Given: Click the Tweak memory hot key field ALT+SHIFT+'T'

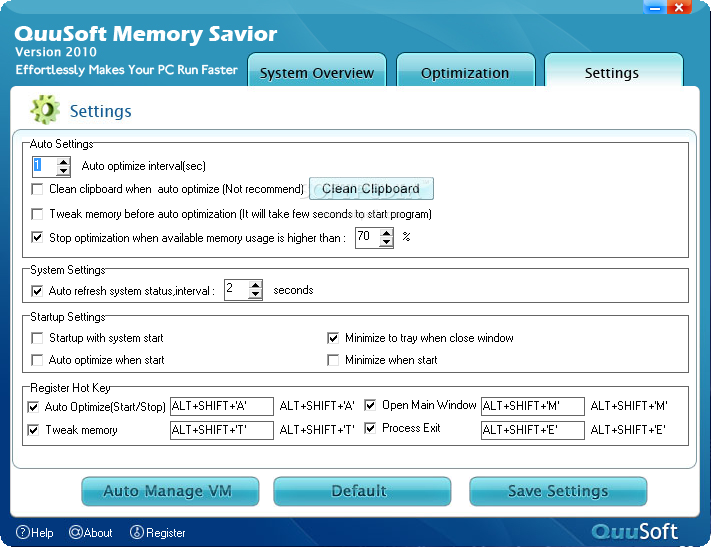Looking at the screenshot, I should click(222, 430).
